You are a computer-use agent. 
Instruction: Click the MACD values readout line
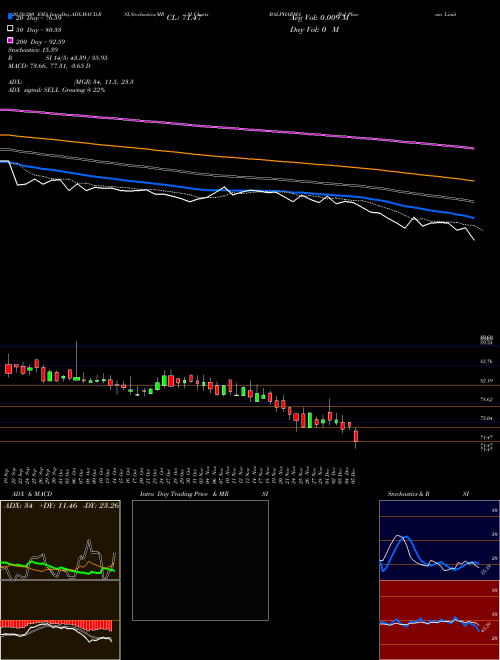pyautogui.click(x=49, y=66)
